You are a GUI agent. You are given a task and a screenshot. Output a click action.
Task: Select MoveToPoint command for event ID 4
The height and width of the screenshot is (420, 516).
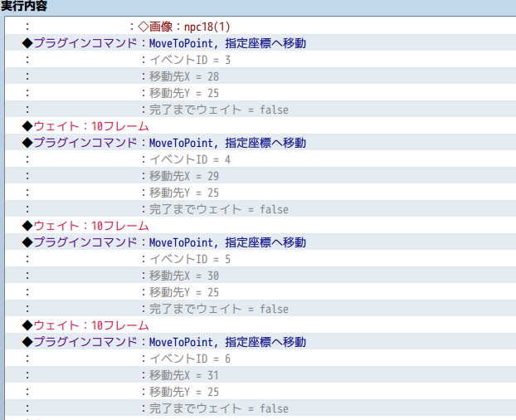tap(260, 143)
